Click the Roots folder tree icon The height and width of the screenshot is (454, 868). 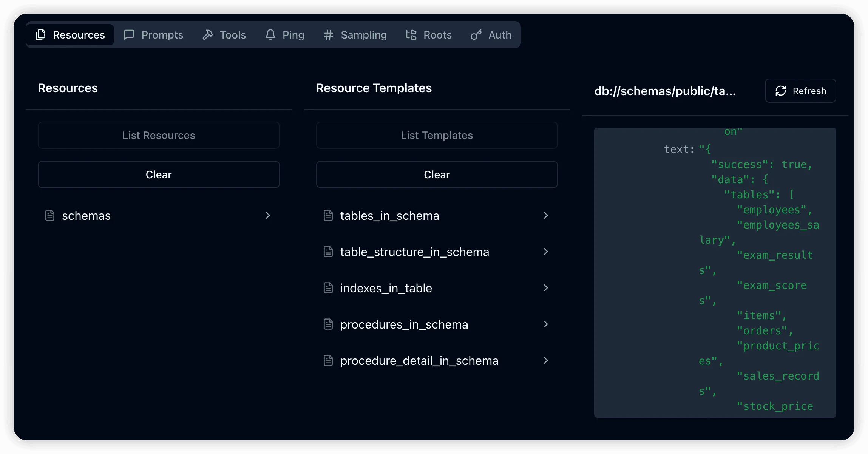click(x=411, y=35)
